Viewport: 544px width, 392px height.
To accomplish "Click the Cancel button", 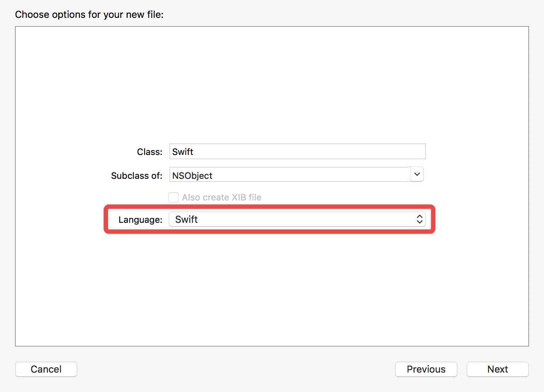I will point(46,369).
